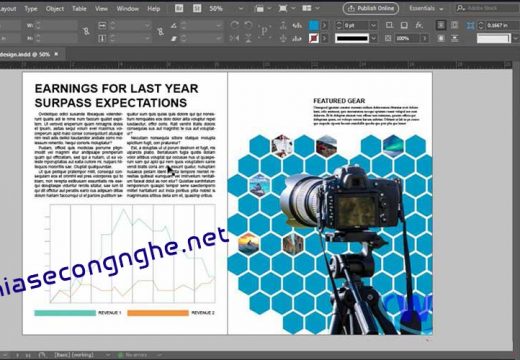Open the shear angle dropdown
This screenshot has height=360, width=520.
tap(218, 39)
